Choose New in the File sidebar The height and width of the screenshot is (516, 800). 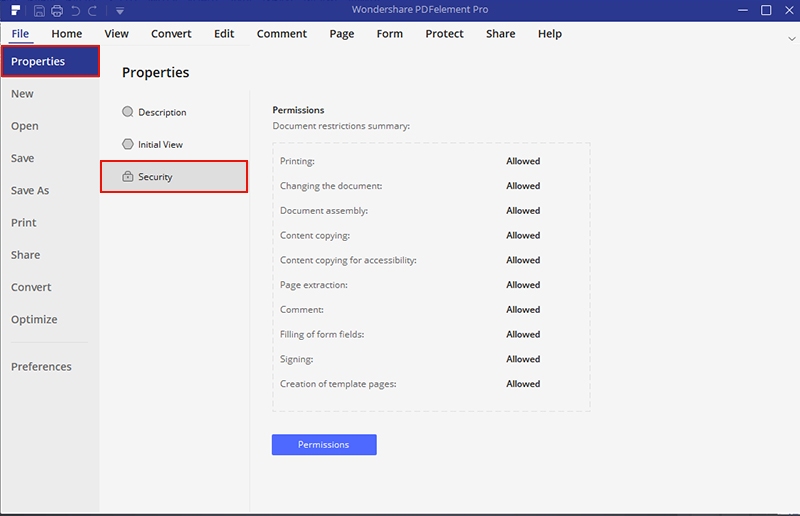[22, 94]
